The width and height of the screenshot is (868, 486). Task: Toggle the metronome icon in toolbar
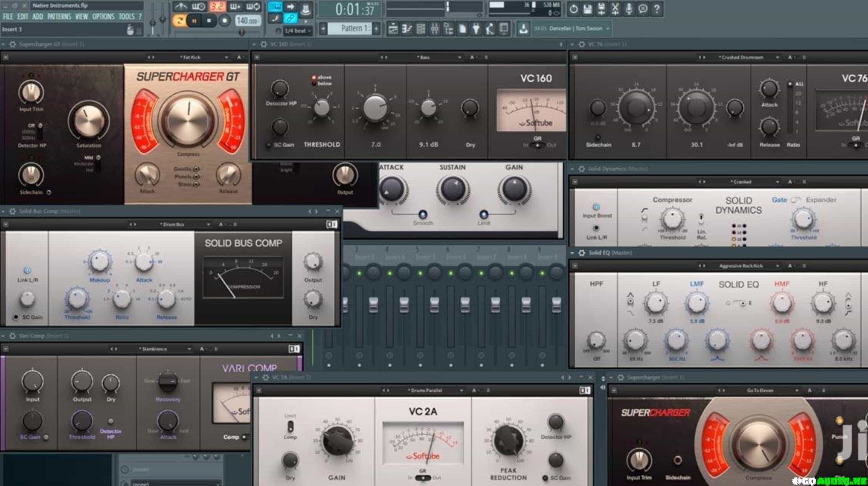coord(180,6)
